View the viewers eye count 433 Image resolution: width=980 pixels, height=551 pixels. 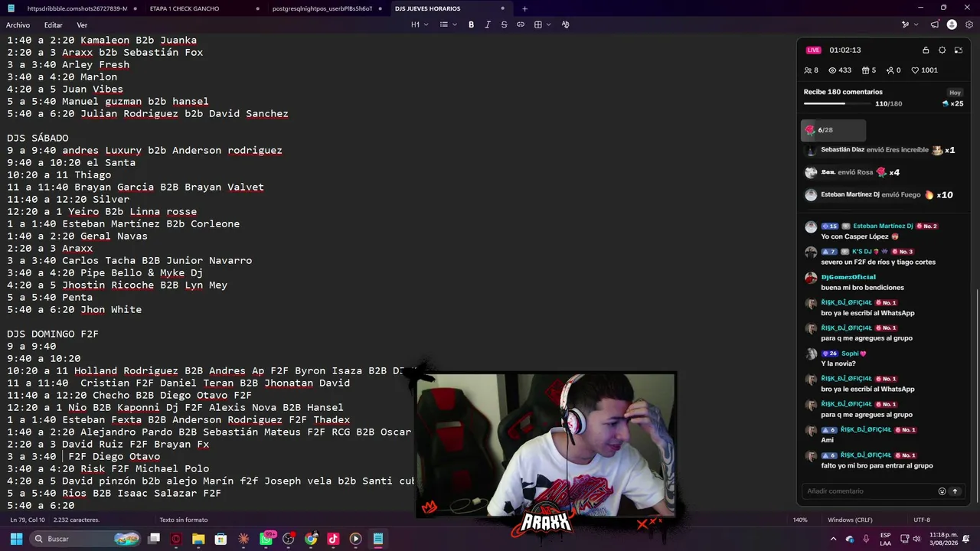pyautogui.click(x=840, y=70)
